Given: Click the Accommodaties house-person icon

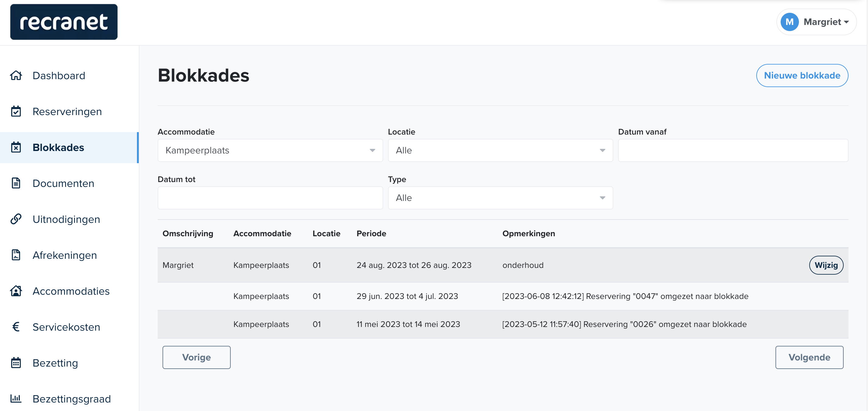Looking at the screenshot, I should [16, 291].
